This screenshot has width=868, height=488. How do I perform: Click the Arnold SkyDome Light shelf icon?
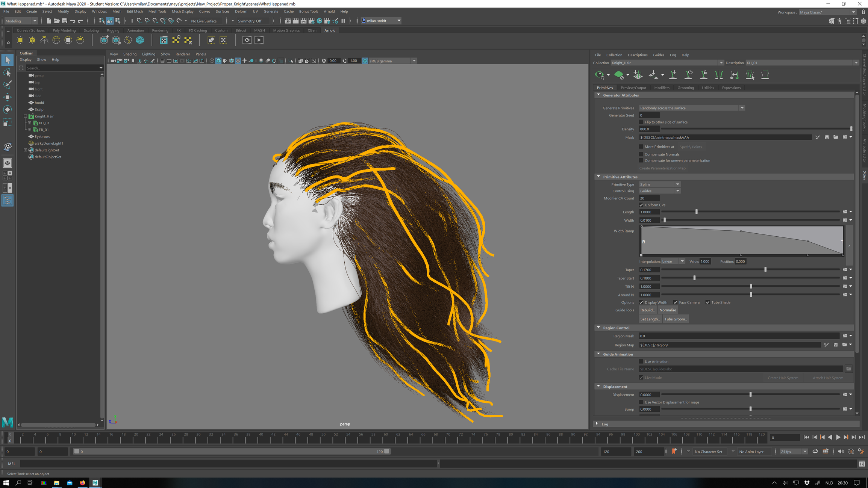56,40
